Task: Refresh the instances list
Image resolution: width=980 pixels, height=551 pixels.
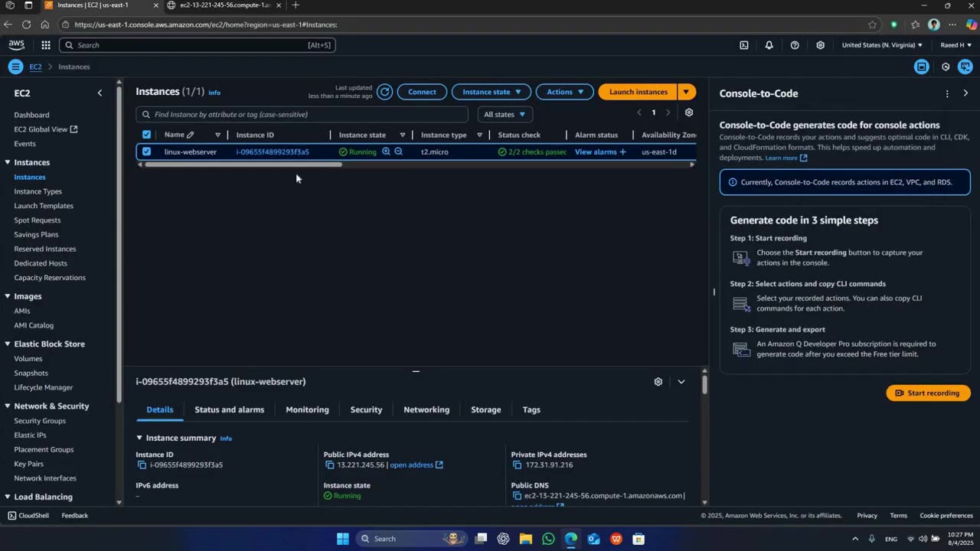Action: pyautogui.click(x=385, y=92)
